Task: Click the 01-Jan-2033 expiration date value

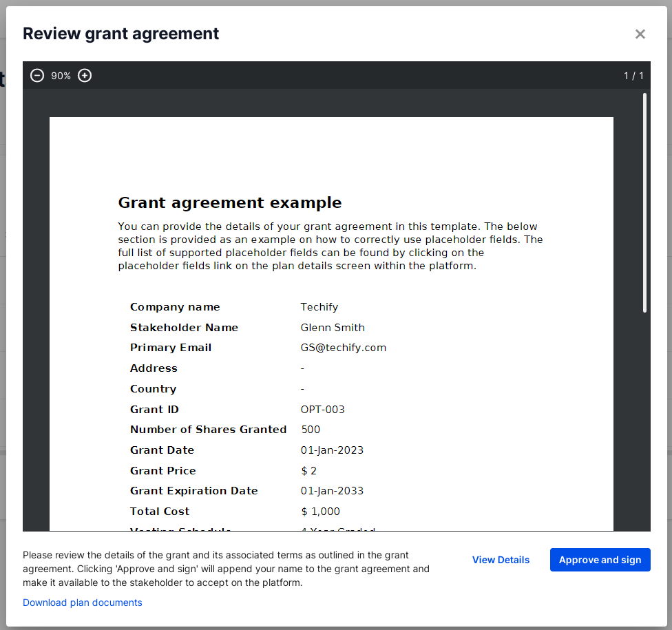Action: pos(332,491)
